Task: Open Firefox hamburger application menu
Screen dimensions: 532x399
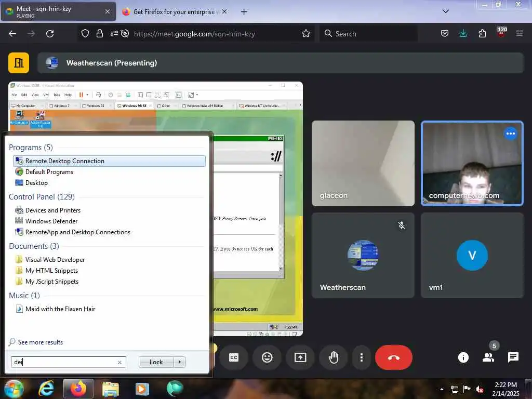Action: coord(520,34)
